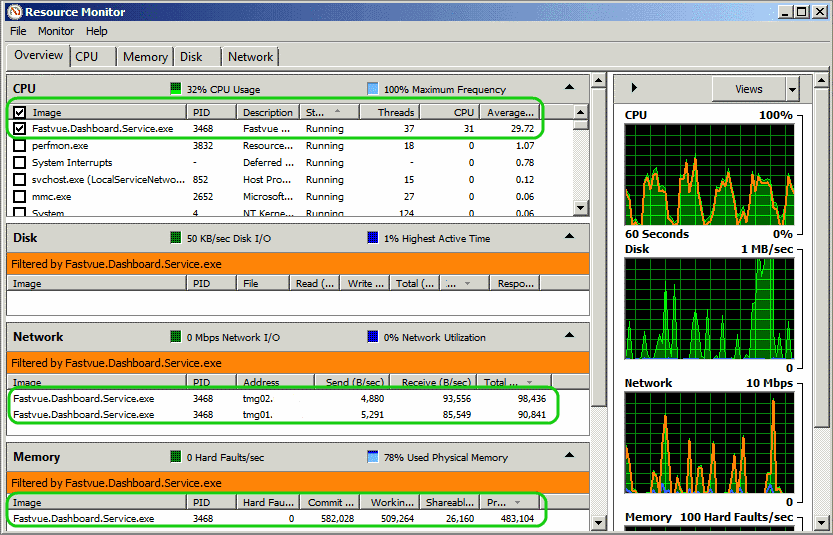Screen dimensions: 833x535
Task: Collapse the Disk section with its arrow
Action: point(570,236)
